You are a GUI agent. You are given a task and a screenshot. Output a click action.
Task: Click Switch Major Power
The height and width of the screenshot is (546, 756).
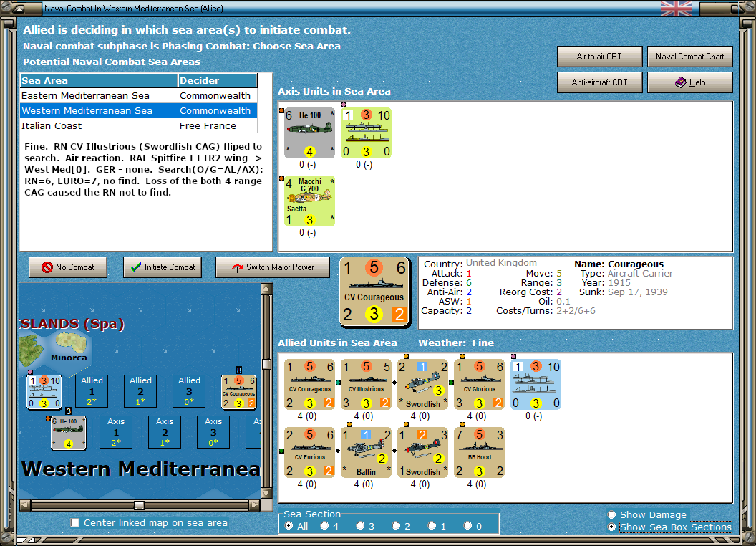(273, 267)
